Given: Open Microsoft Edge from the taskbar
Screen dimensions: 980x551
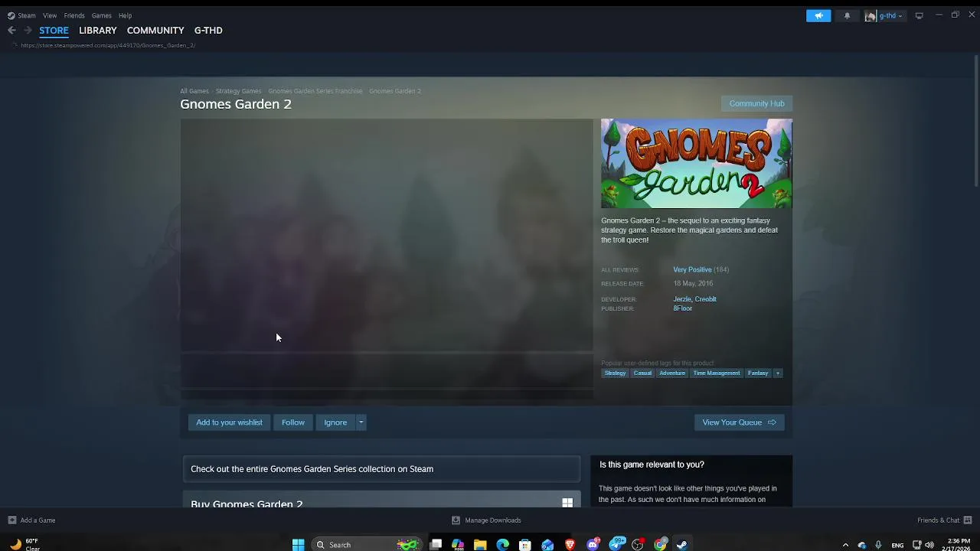Looking at the screenshot, I should point(502,545).
